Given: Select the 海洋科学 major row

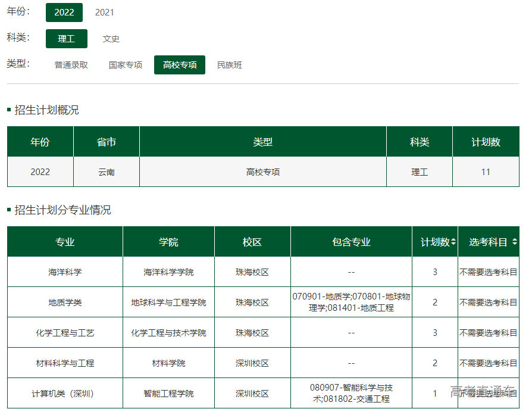Looking at the screenshot, I should pos(65,272).
